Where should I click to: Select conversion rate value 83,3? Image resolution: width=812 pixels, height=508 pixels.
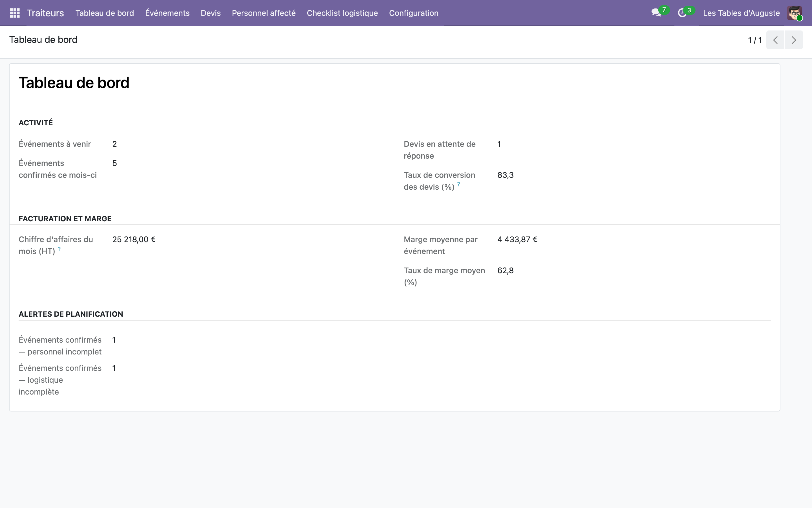pyautogui.click(x=505, y=175)
